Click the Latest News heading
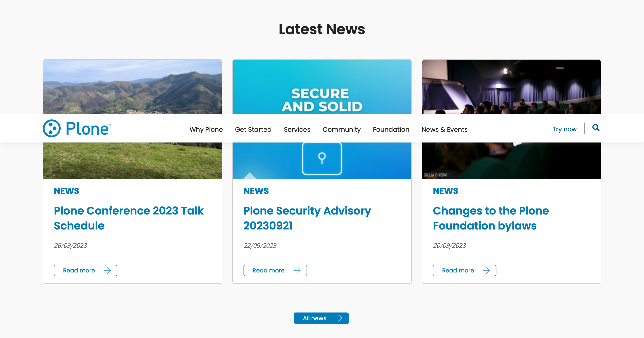 [x=322, y=29]
